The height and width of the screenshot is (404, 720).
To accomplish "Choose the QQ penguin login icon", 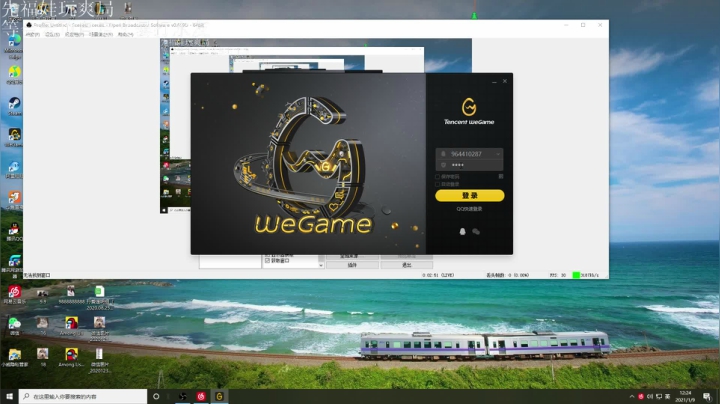I will point(462,231).
